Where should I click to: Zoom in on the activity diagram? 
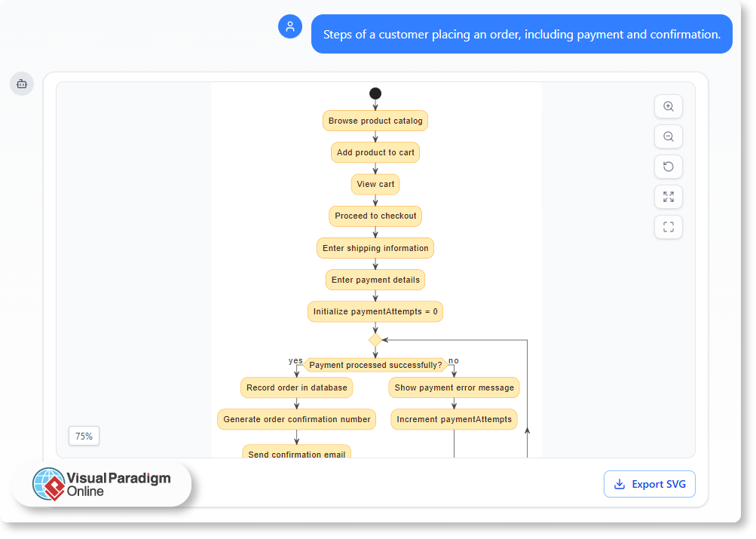pos(668,106)
